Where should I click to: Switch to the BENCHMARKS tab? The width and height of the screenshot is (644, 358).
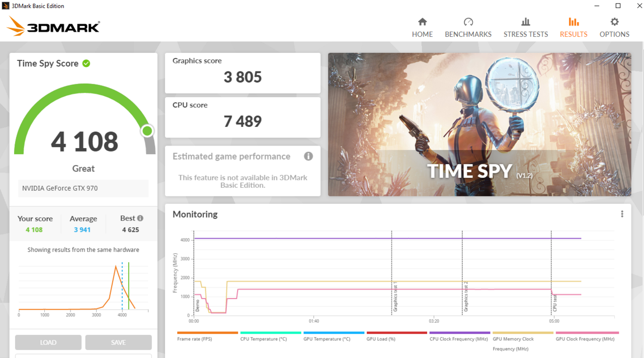[468, 28]
